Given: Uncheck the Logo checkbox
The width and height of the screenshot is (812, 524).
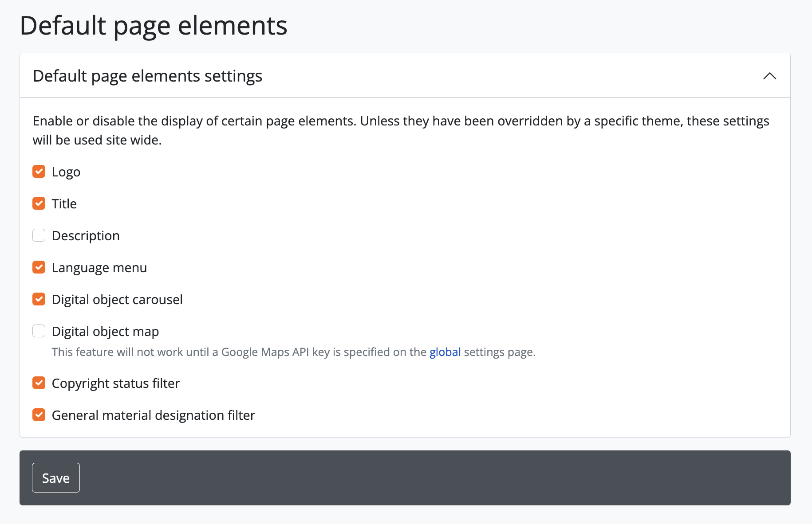Looking at the screenshot, I should (39, 172).
